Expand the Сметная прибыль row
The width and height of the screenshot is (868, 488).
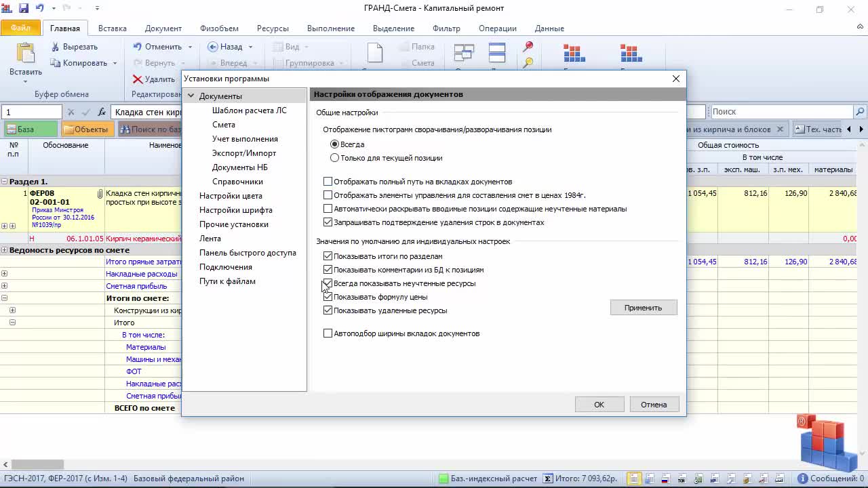4,286
